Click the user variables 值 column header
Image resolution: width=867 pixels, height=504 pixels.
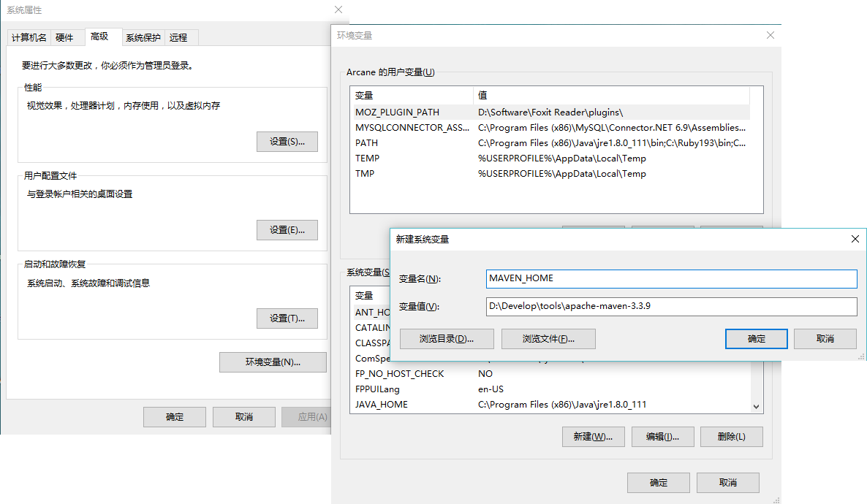click(612, 95)
